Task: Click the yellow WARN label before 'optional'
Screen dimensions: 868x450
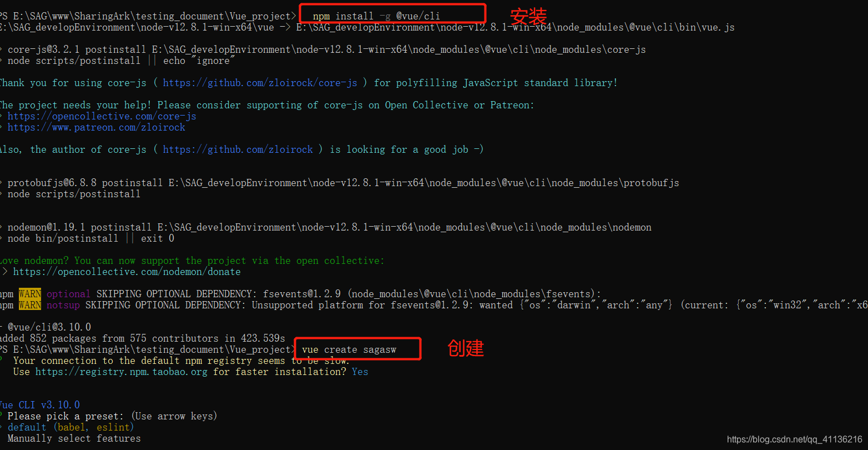Action: (x=30, y=294)
